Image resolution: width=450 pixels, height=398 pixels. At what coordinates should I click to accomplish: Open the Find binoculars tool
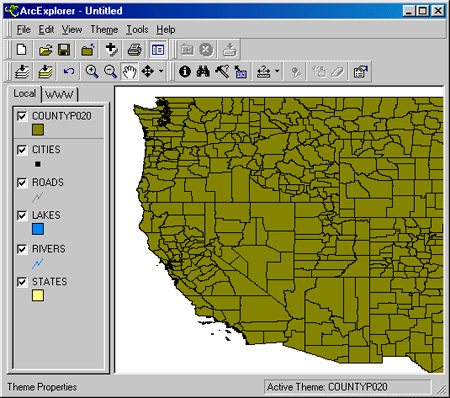point(203,71)
